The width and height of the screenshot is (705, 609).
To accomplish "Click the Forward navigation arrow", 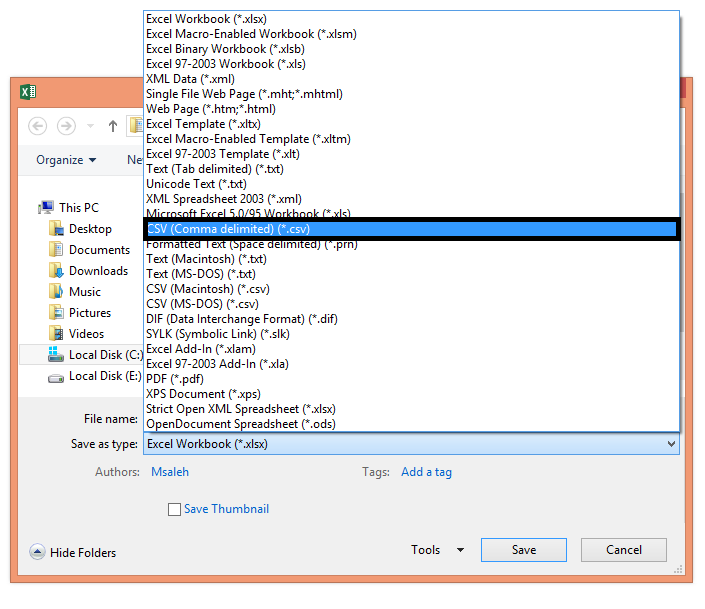I will pos(67,126).
